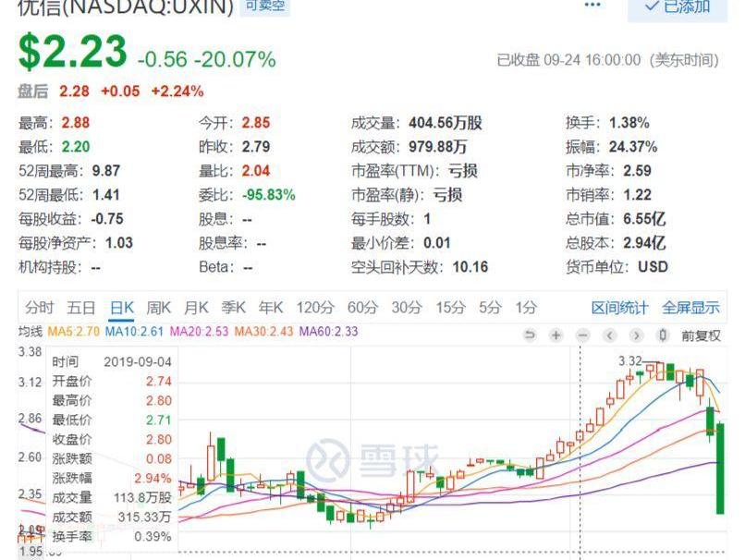This screenshot has height=560, width=745.
Task: Click the 换手 value 1.38%
Action: point(629,123)
